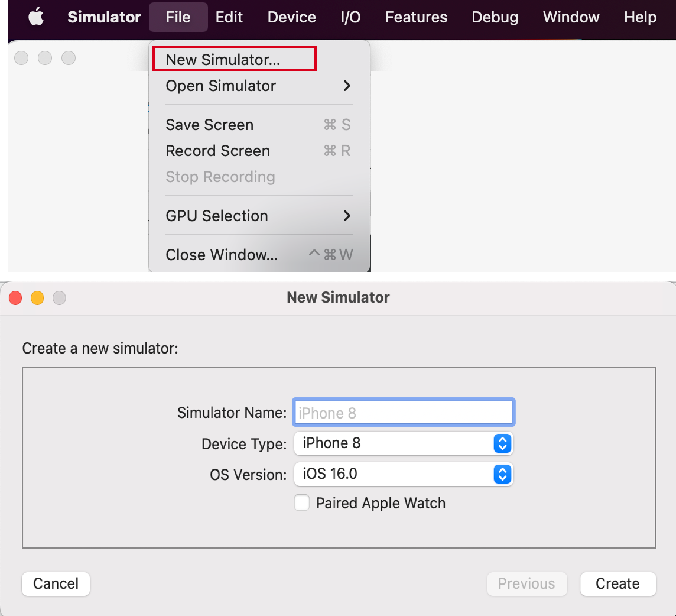Expand the Open Simulator submenu
Screen dimensions: 676x616
[x=258, y=86]
